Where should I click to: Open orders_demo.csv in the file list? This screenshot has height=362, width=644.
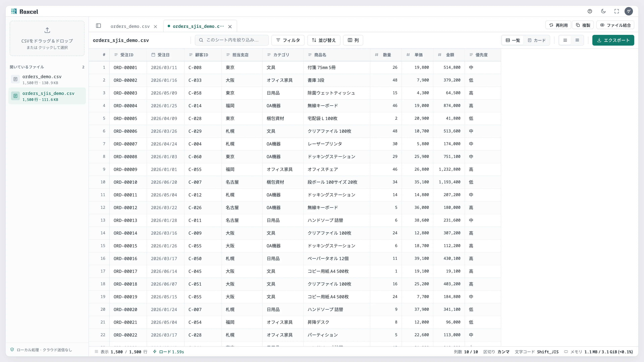47,79
